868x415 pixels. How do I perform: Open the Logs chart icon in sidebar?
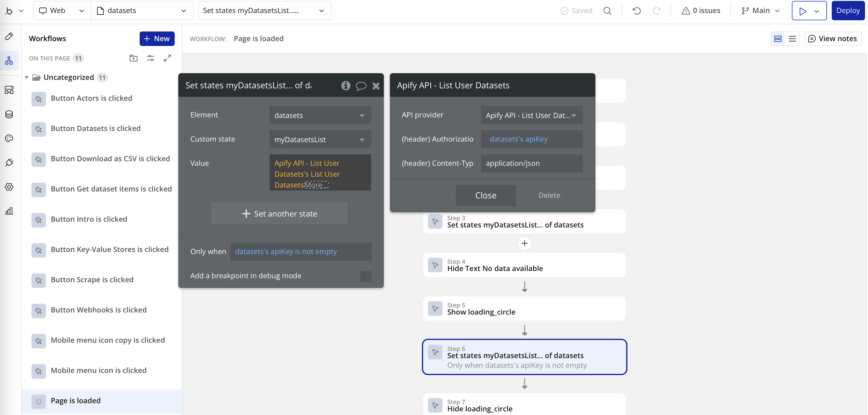point(9,211)
